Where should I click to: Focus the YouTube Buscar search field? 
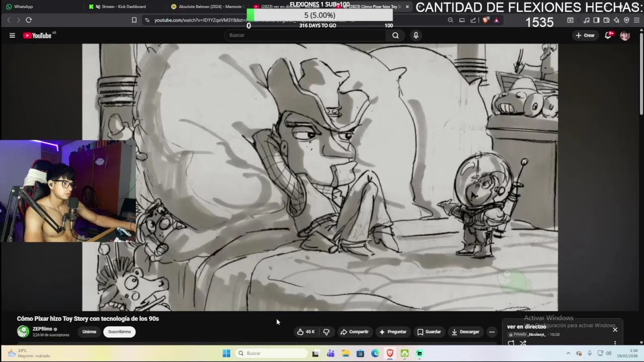coord(305,35)
